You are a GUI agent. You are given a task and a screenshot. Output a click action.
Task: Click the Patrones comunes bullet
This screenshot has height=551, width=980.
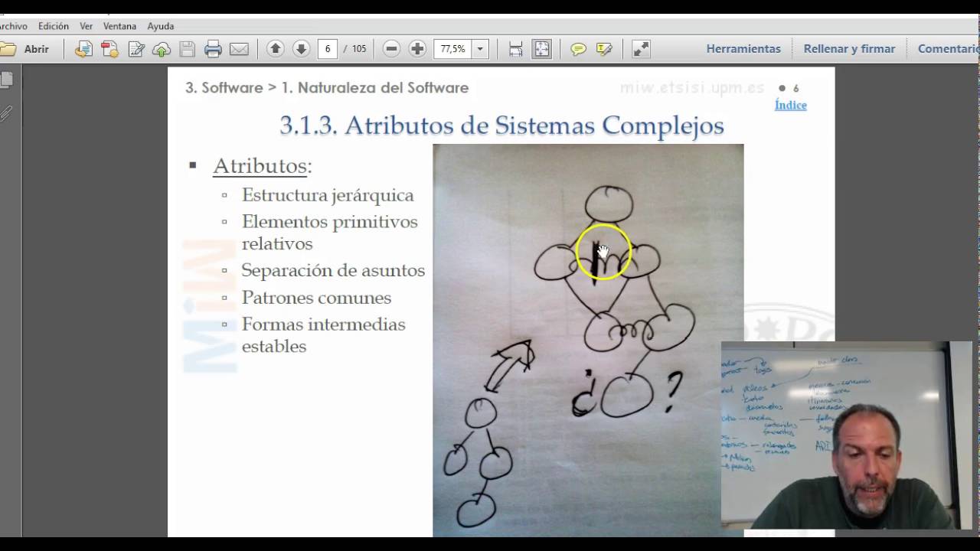pos(316,298)
